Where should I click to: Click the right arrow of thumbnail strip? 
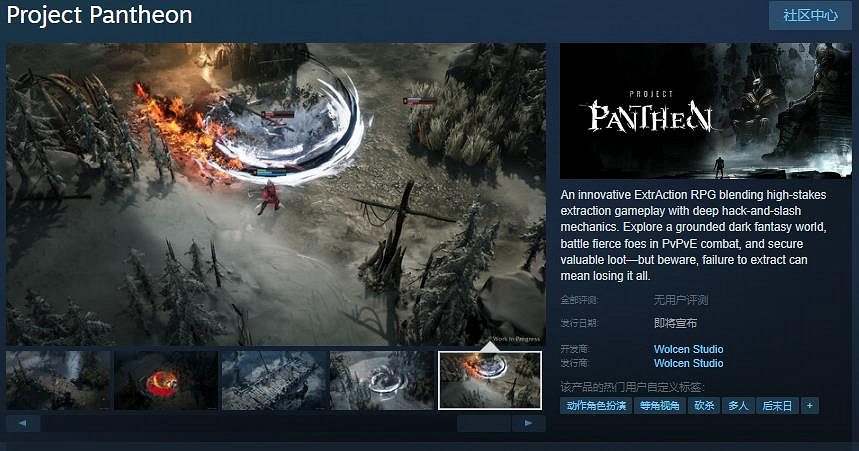pyautogui.click(x=528, y=423)
